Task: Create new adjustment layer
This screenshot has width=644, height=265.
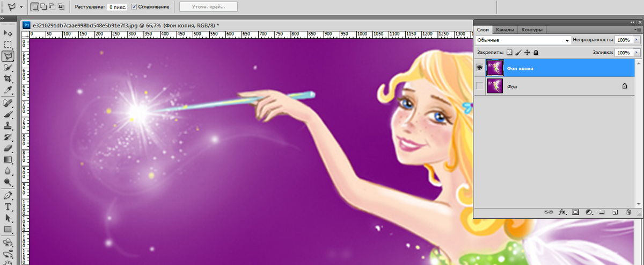Action: click(589, 212)
